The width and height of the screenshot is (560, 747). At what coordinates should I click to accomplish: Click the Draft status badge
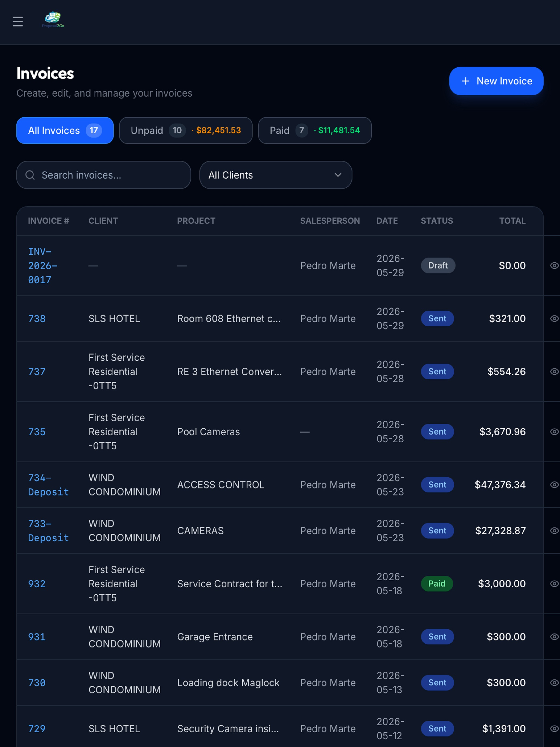(438, 265)
